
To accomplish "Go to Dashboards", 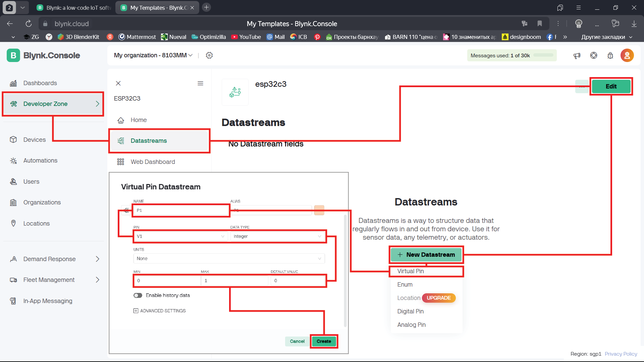I will (40, 83).
